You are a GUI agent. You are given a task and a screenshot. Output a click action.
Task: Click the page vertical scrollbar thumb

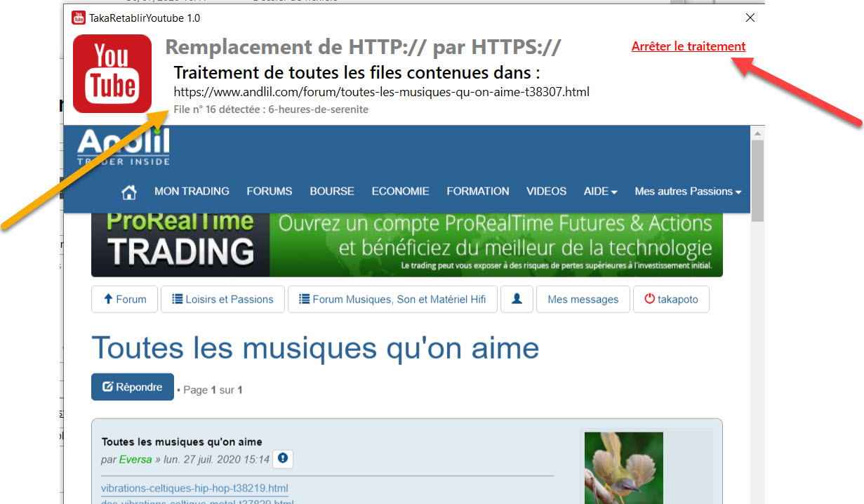(757, 181)
